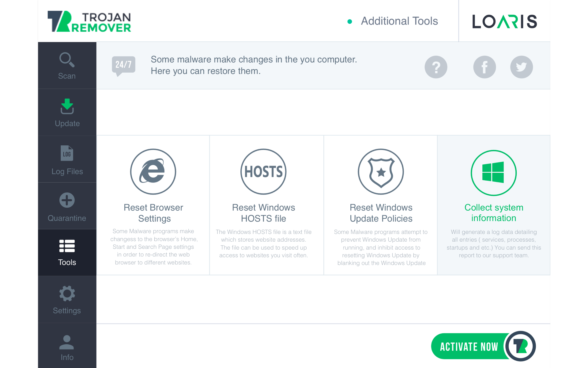The height and width of the screenshot is (368, 588).
Task: Click the Loaris logo
Action: click(504, 21)
